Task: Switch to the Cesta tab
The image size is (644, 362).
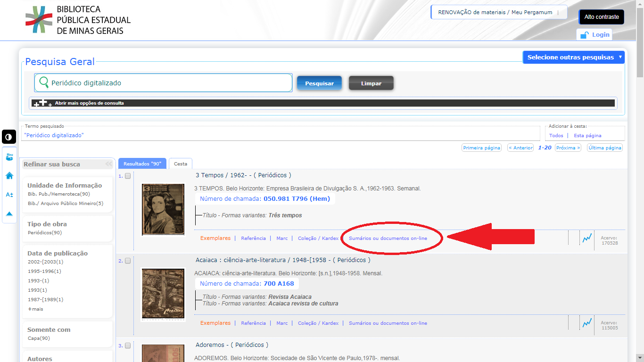Action: [x=181, y=164]
